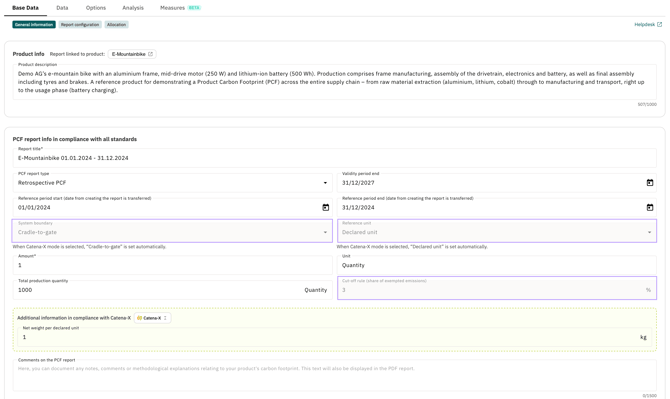Screen dimensions: 670x399
Task: Click into the Product description text area
Action: [x=335, y=82]
